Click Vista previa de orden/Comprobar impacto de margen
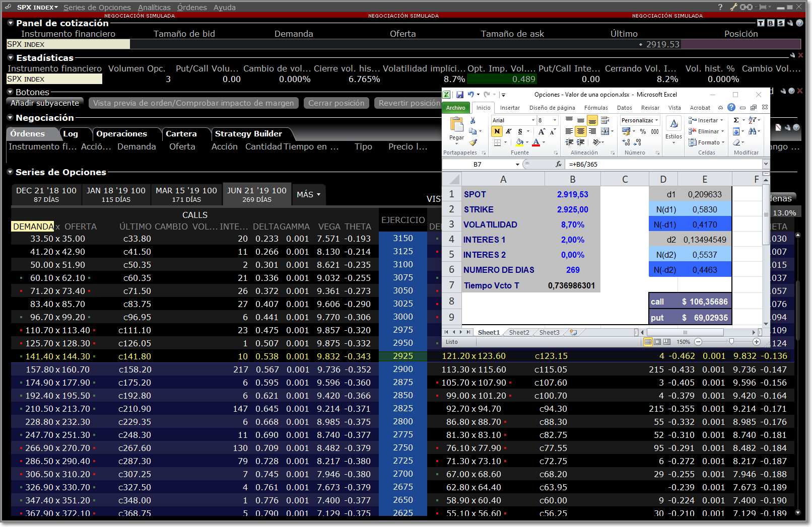 193,103
